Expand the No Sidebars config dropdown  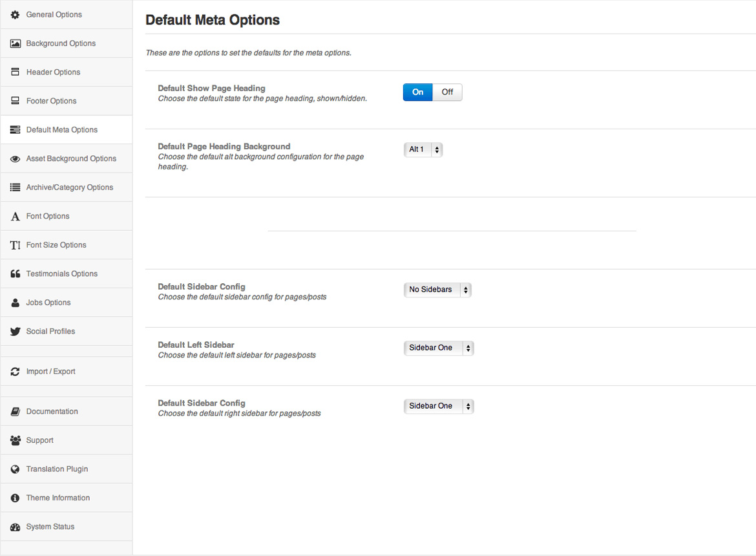pyautogui.click(x=437, y=290)
